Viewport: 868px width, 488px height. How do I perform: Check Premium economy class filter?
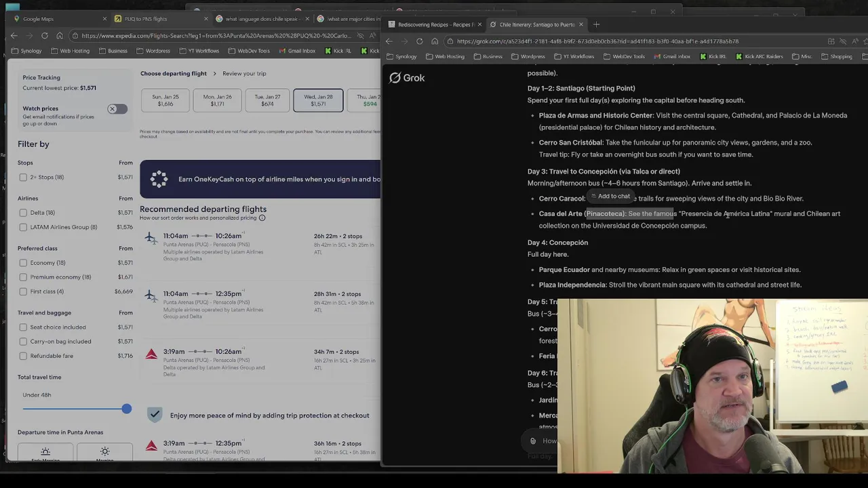pyautogui.click(x=23, y=277)
